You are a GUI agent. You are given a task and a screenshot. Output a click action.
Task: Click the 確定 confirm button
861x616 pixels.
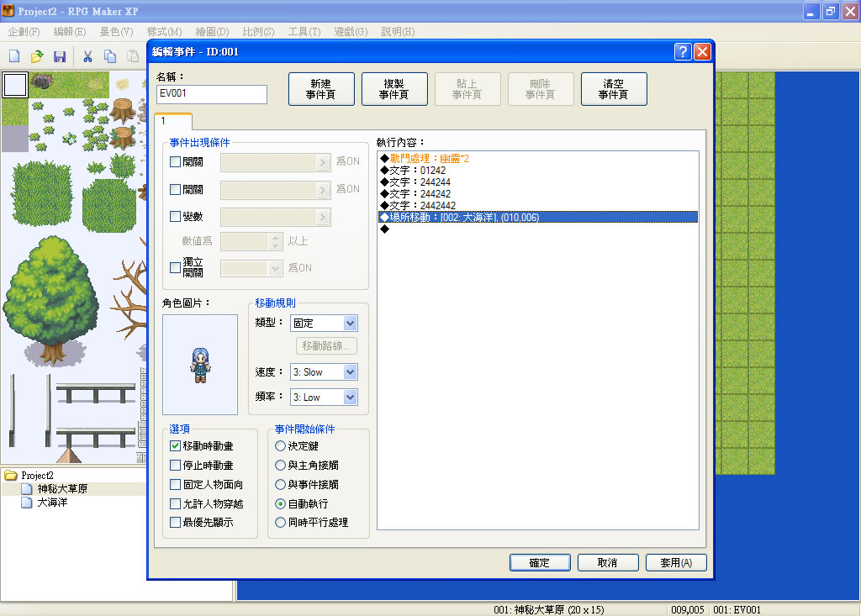540,563
